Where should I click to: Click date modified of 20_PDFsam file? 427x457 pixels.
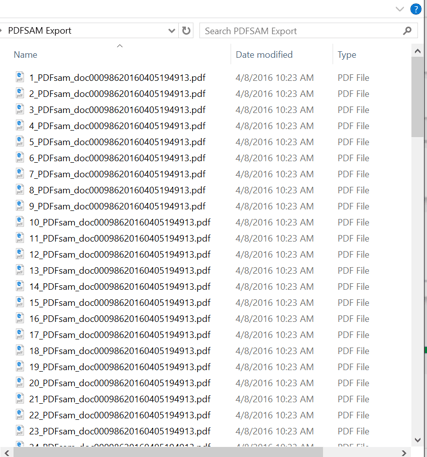[x=275, y=383]
